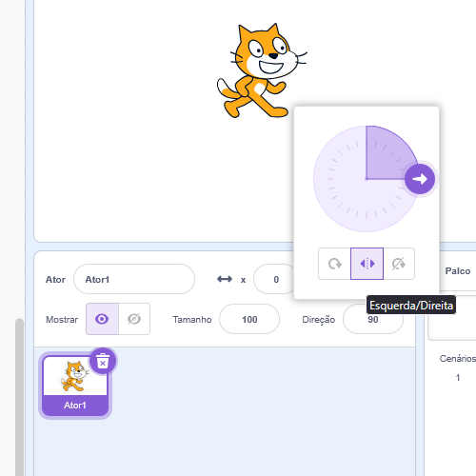Click the Tamanho size field

[249, 319]
